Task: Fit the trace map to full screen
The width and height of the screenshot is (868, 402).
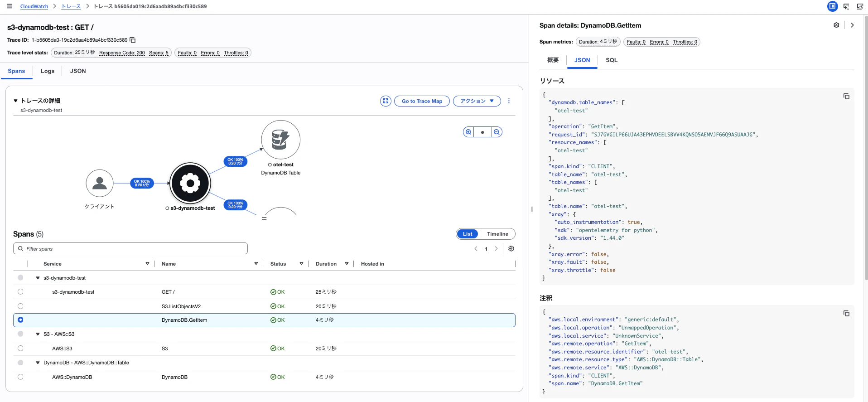Action: (386, 101)
